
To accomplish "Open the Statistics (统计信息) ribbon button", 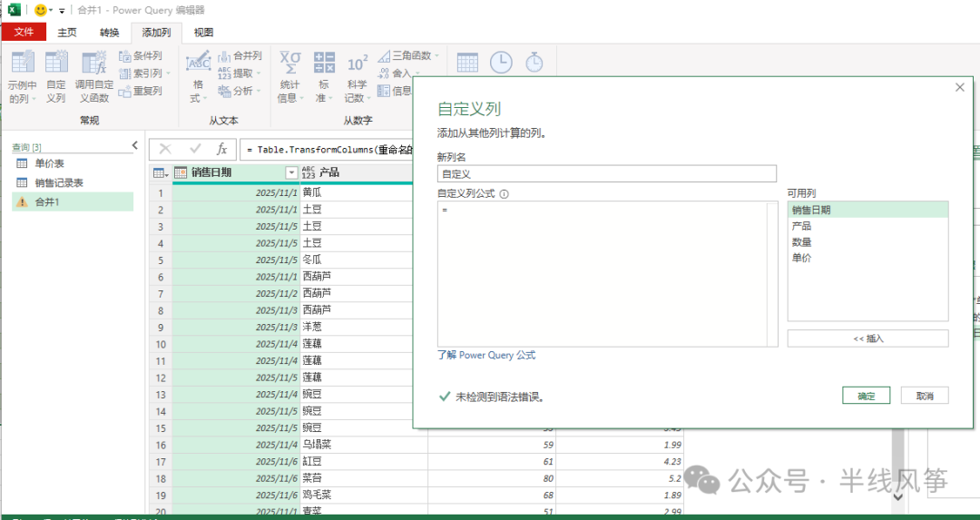I will click(290, 77).
